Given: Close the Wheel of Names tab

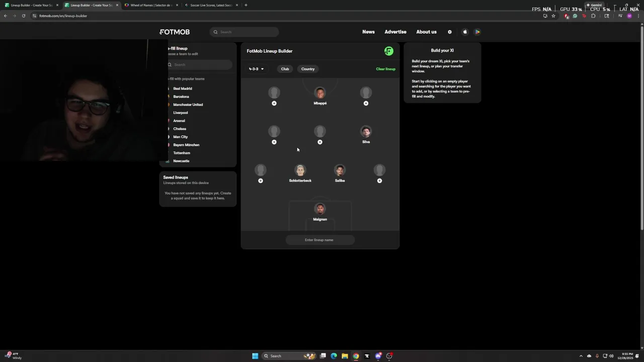Looking at the screenshot, I should point(177,5).
